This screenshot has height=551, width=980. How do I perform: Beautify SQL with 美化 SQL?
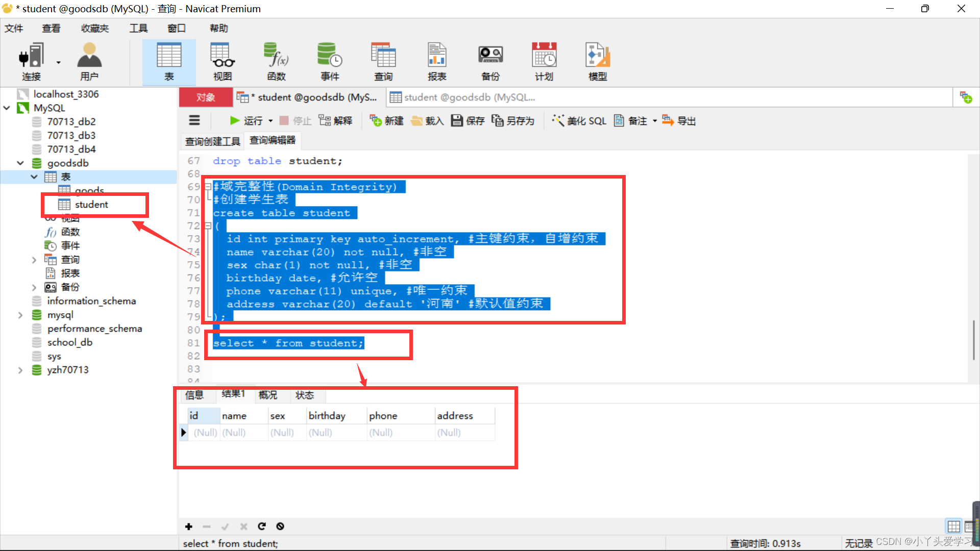[579, 121]
